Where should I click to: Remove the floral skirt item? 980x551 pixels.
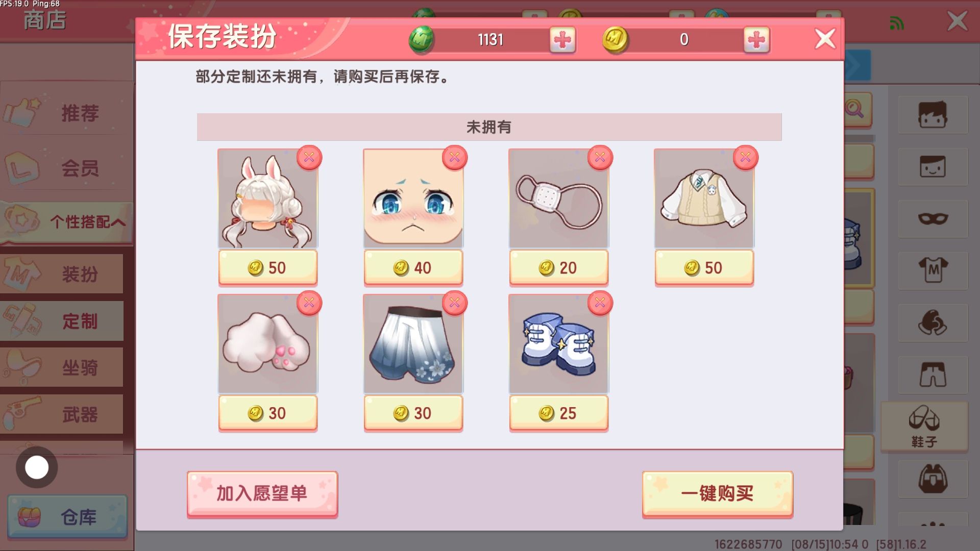(x=455, y=303)
